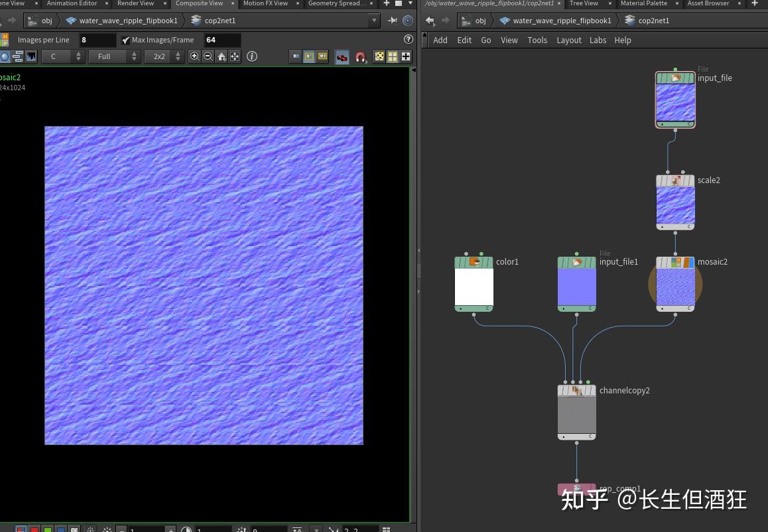This screenshot has width=768, height=532.
Task: Click the home view icon above the image viewer
Action: click(x=222, y=56)
